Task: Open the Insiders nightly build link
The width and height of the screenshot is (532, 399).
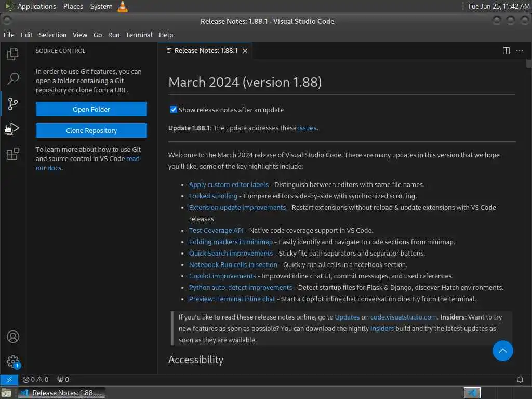Action: click(x=382, y=329)
